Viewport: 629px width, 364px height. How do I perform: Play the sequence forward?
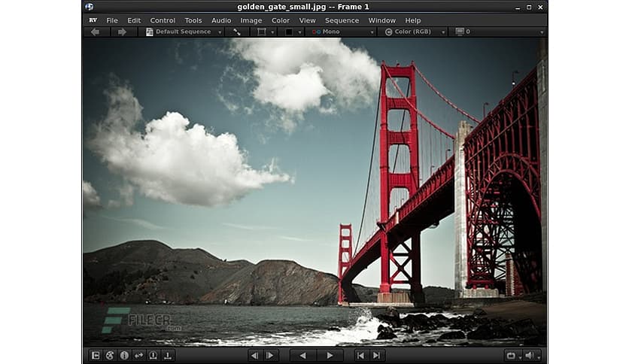[x=329, y=355]
